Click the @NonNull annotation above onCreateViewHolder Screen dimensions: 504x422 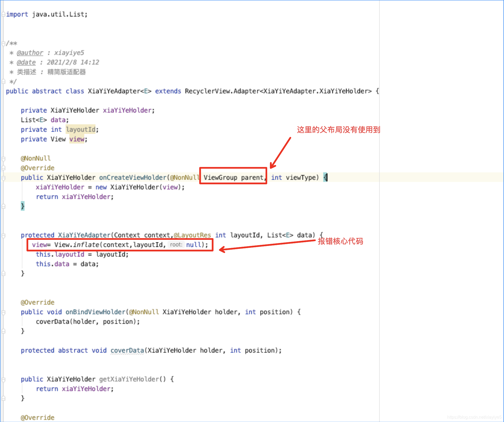(x=36, y=158)
